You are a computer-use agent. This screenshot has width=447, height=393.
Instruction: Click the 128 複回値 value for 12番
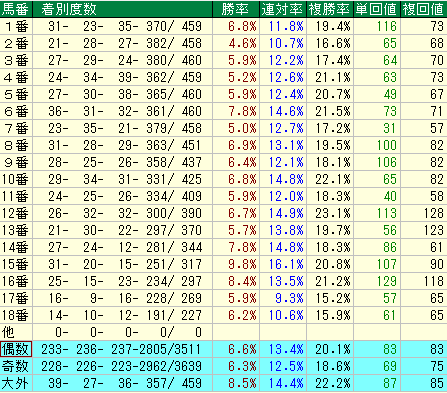point(434,213)
